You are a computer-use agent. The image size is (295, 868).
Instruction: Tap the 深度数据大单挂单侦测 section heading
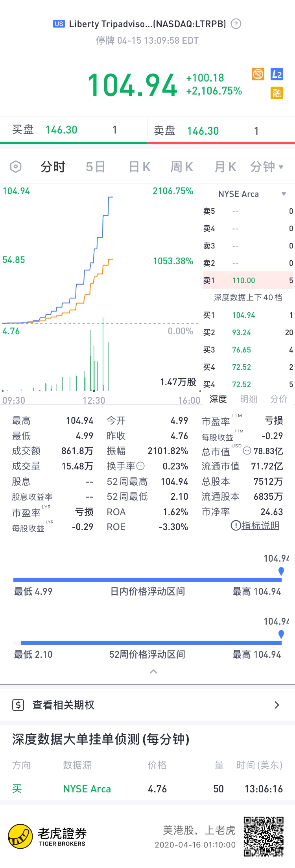coord(101,739)
